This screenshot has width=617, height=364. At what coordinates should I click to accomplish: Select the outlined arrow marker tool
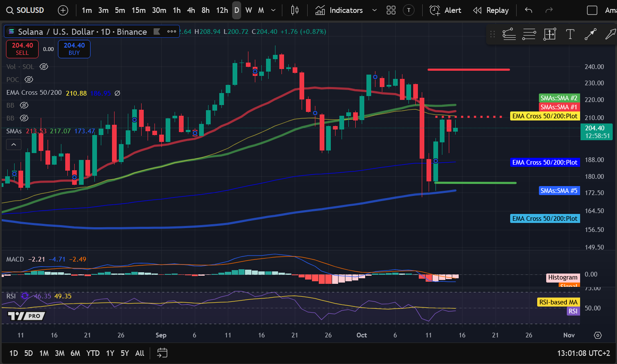pyautogui.click(x=610, y=34)
